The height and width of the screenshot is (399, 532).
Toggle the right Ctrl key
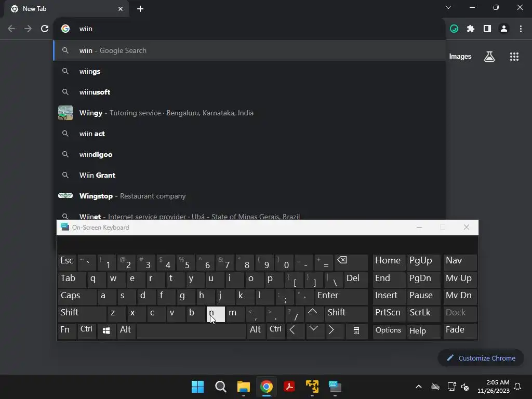coord(276,331)
